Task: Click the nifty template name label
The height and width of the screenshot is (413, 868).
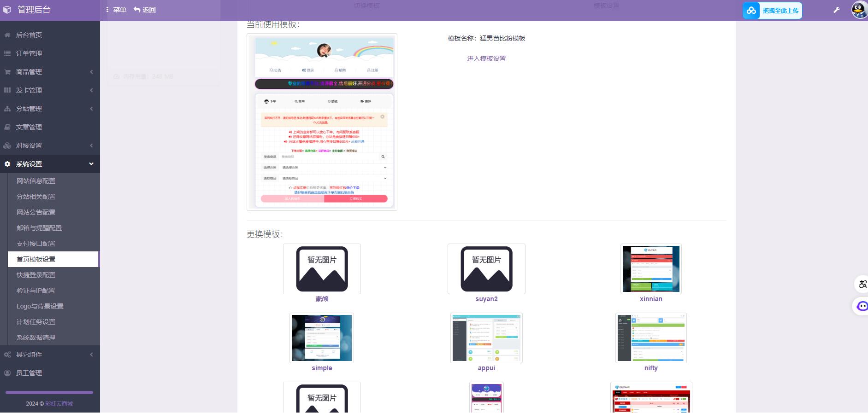Action: 651,368
